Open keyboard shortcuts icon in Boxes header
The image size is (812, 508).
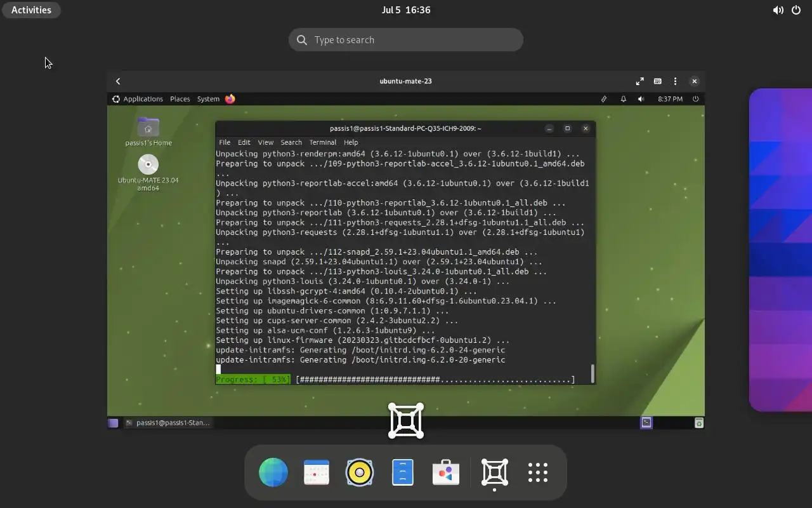click(658, 81)
